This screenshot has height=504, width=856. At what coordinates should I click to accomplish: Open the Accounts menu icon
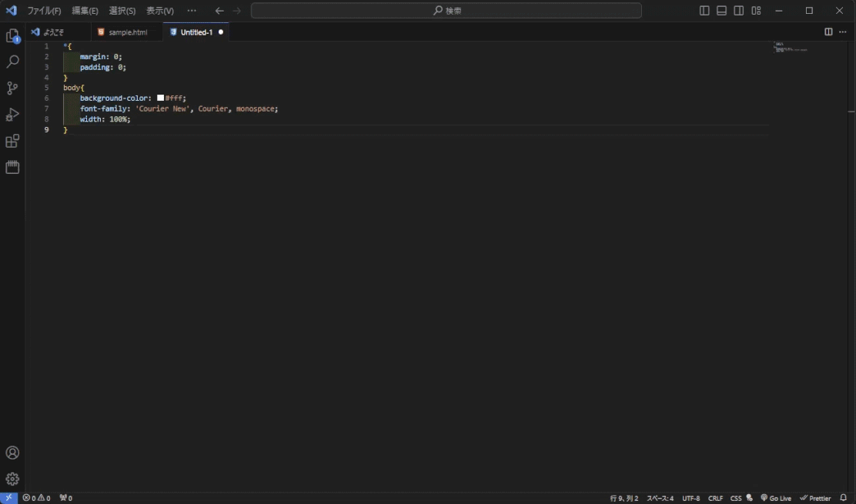coord(12,452)
